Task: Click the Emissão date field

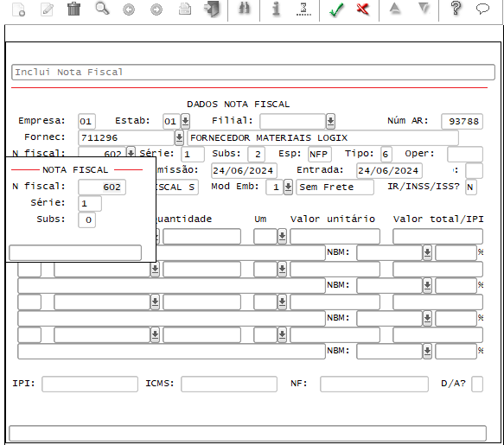Action: pyautogui.click(x=244, y=170)
